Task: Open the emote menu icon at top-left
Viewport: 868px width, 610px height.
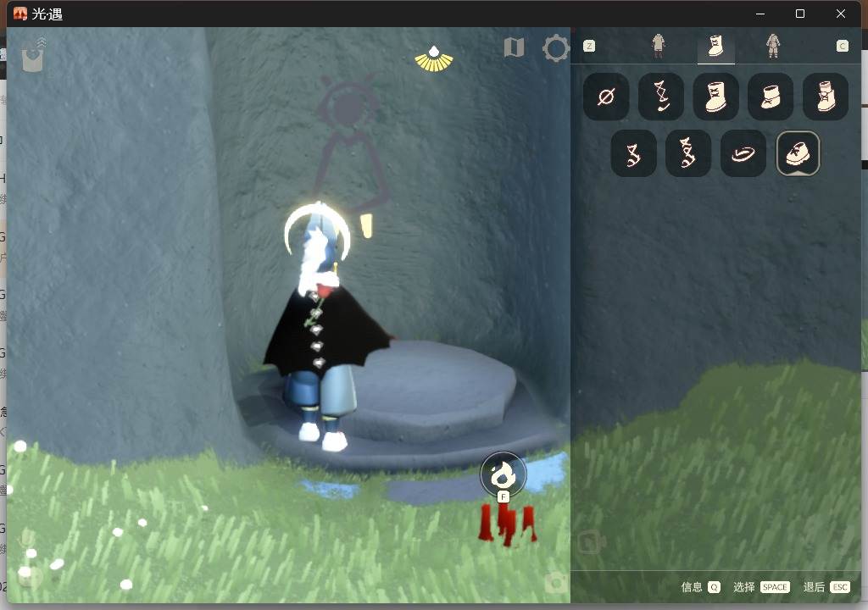Action: [x=33, y=55]
